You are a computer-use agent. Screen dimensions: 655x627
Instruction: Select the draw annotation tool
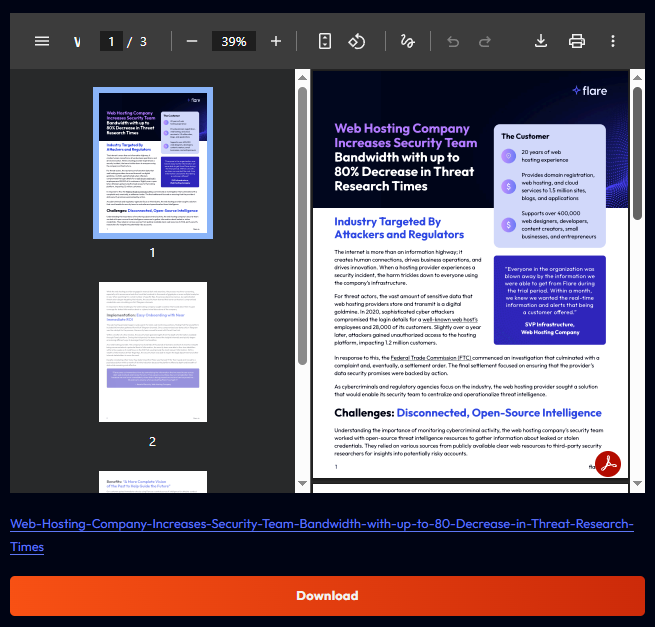407,41
